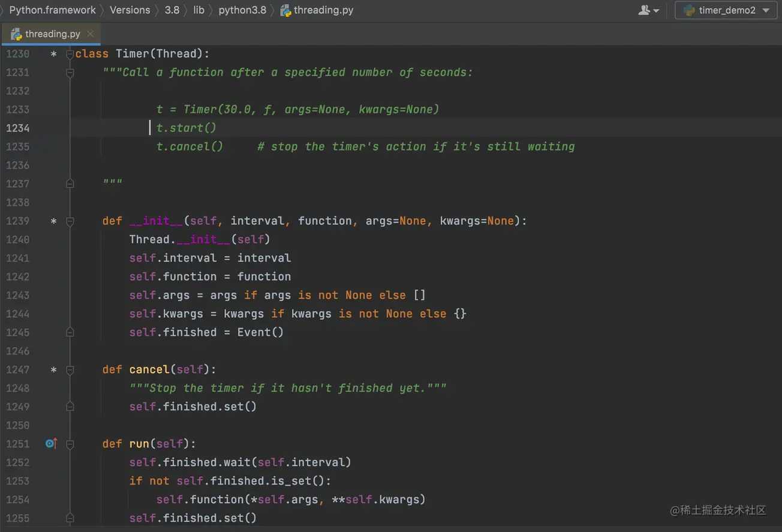This screenshot has width=782, height=532.
Task: Click line number 1240 in gutter
Action: (x=17, y=240)
